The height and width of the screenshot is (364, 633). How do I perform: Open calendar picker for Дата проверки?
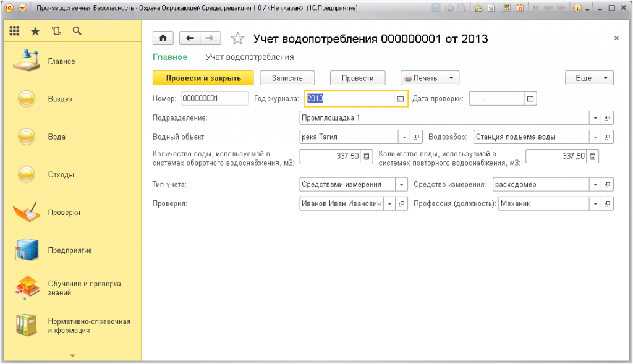pyautogui.click(x=530, y=99)
